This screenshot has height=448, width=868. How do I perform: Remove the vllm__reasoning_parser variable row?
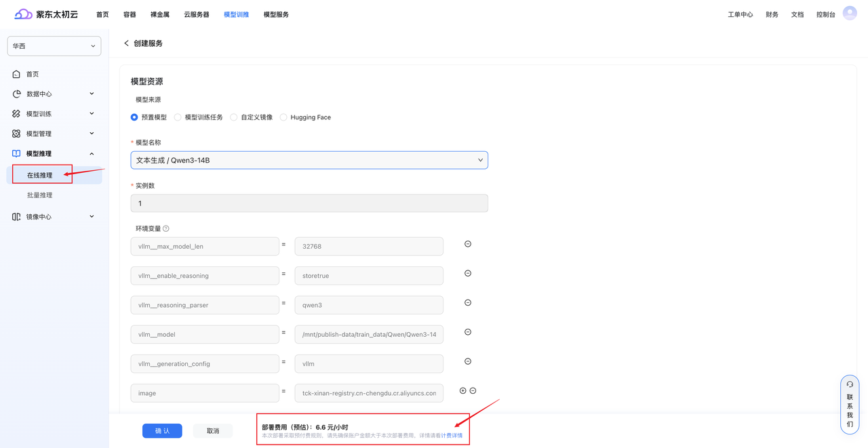(468, 303)
